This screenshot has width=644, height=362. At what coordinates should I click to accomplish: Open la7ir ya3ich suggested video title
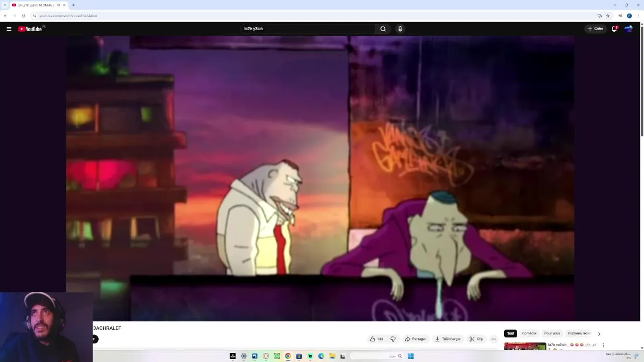click(x=573, y=345)
